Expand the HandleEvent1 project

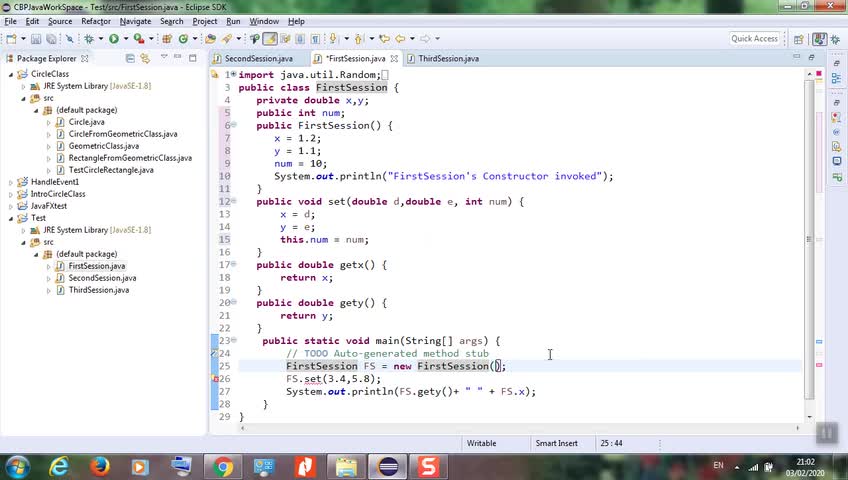11,182
